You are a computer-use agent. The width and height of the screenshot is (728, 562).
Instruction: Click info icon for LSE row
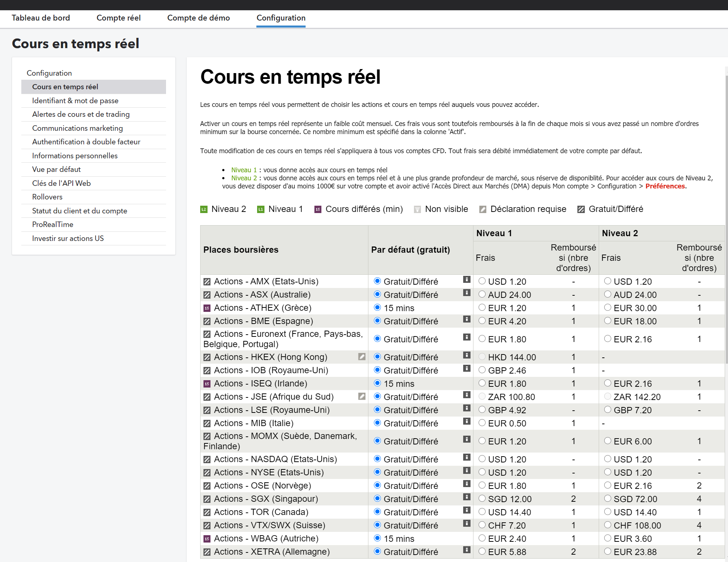pyautogui.click(x=466, y=408)
